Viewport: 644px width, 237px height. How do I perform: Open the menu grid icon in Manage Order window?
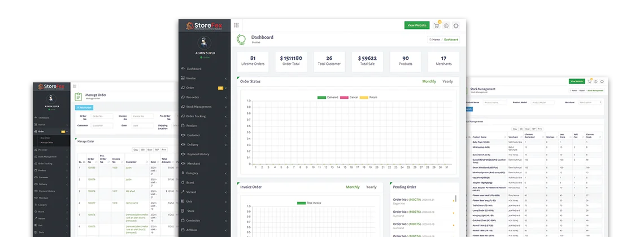[x=75, y=86]
